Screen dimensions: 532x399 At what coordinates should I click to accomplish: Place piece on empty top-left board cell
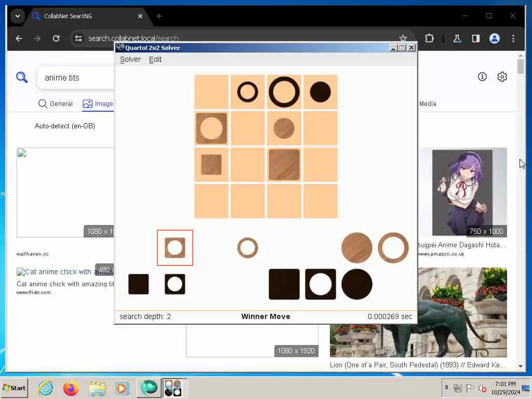(211, 92)
